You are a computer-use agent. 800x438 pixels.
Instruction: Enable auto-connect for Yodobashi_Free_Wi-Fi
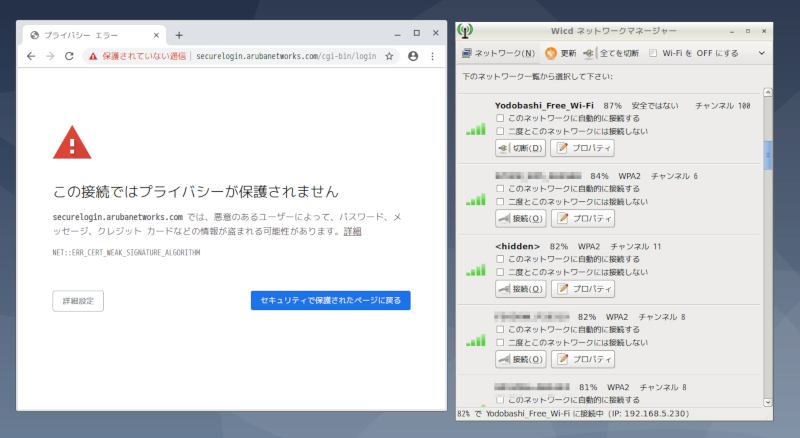[x=500, y=118]
